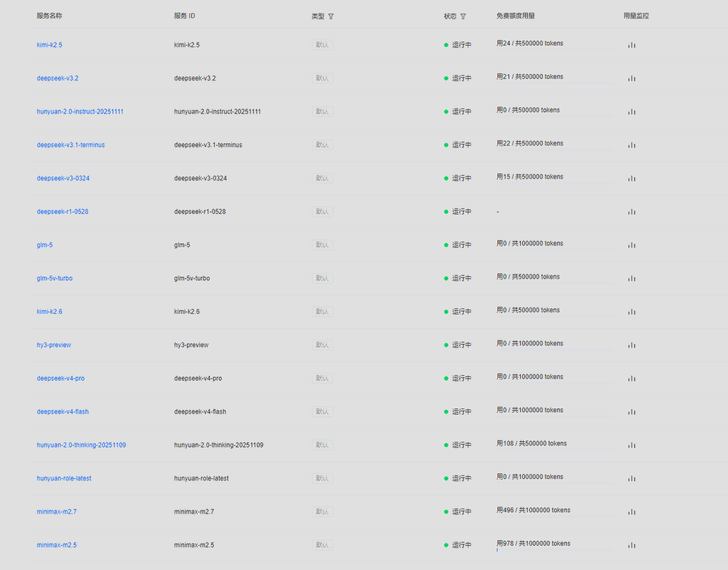
Task: Click the 用量监控 column header
Action: pos(636,16)
